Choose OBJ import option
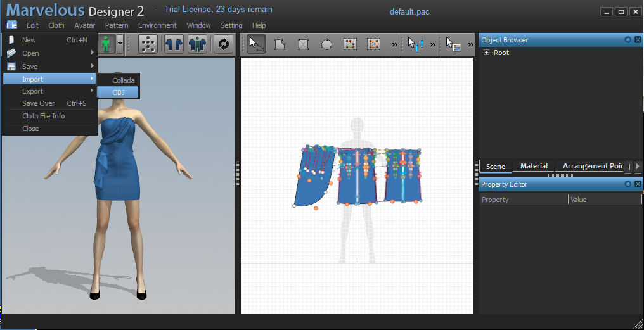Image resolution: width=644 pixels, height=330 pixels. [x=119, y=92]
